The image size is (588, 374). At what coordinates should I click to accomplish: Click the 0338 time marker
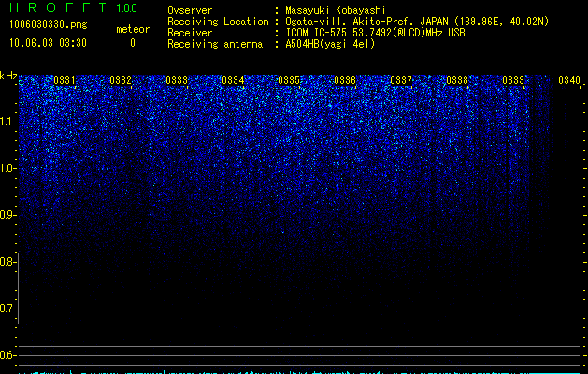457,80
